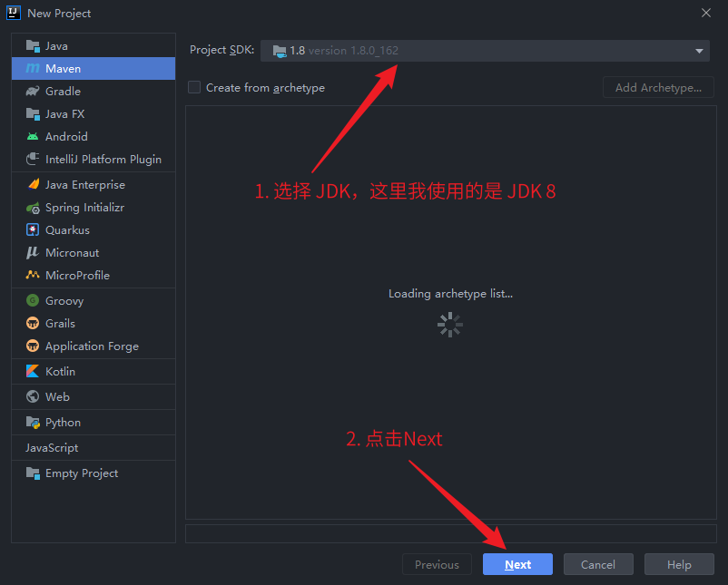
Task: Click the Grails icon in sidebar
Action: (x=33, y=324)
